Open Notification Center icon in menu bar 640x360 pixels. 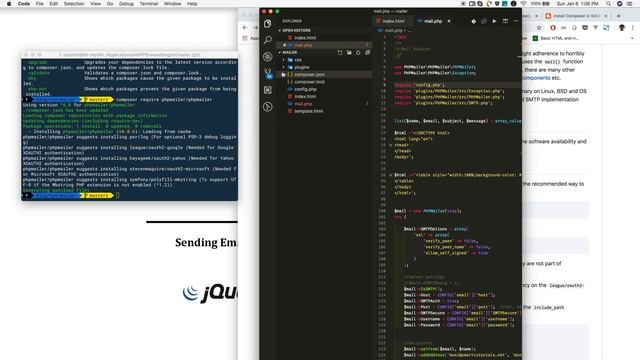pos(629,4)
